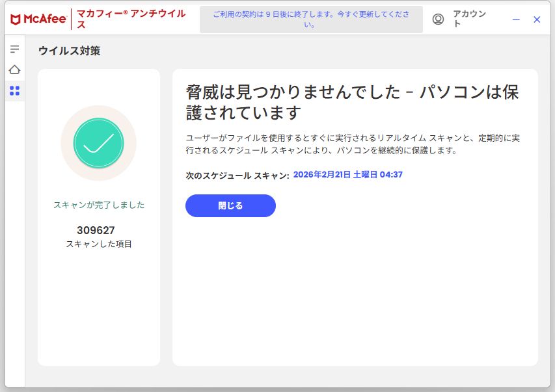Click the account profile icon

[438, 20]
